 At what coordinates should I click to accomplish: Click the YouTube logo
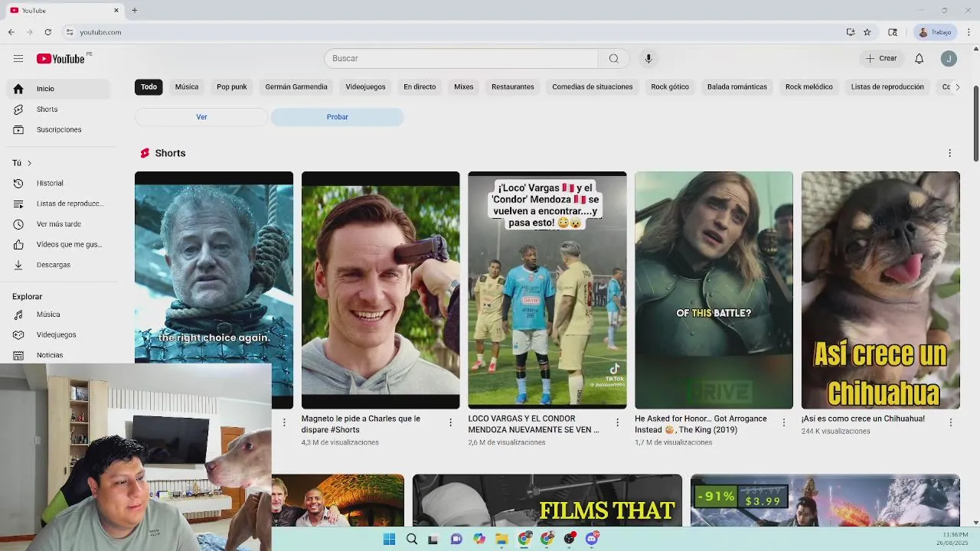pyautogui.click(x=60, y=59)
